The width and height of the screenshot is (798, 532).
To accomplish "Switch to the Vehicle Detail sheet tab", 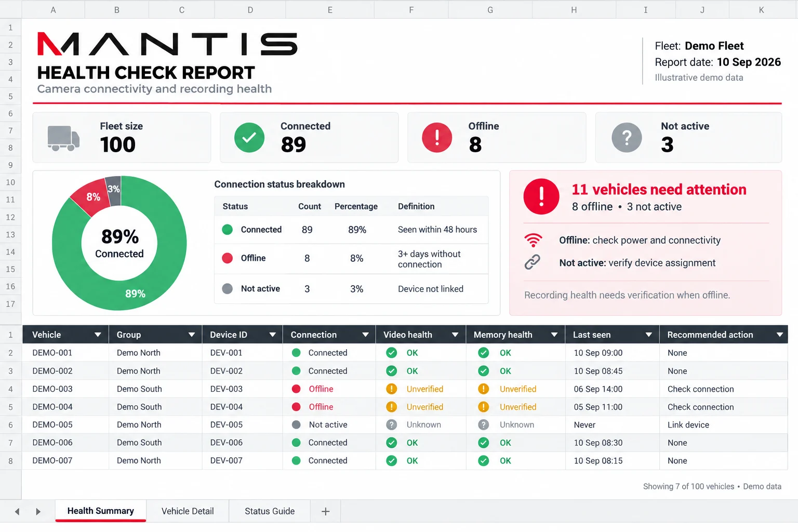I will (188, 511).
